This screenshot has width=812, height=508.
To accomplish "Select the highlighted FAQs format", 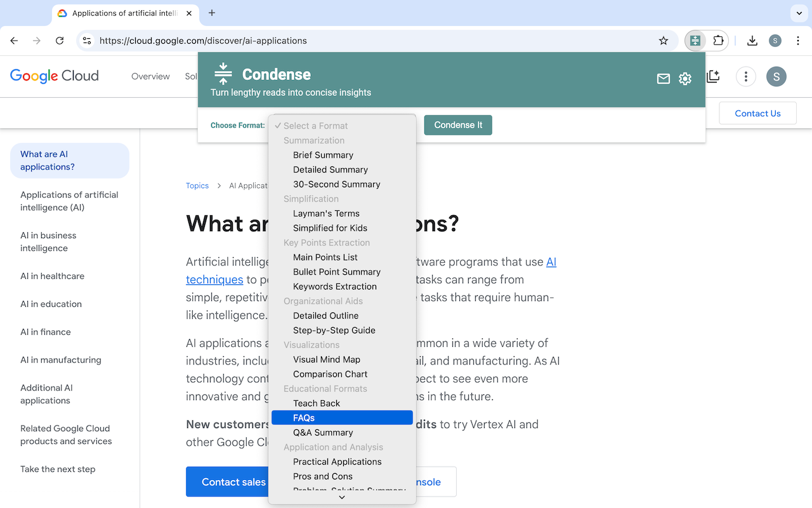I will pos(343,418).
